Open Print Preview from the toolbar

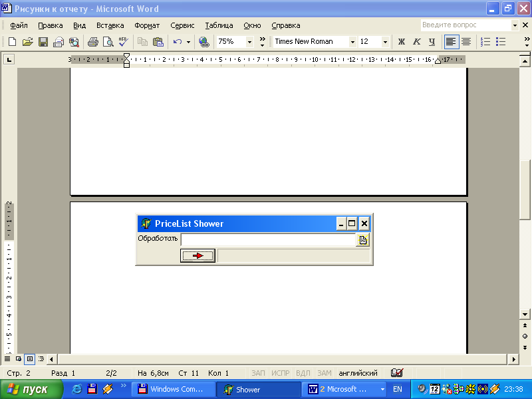click(108, 42)
